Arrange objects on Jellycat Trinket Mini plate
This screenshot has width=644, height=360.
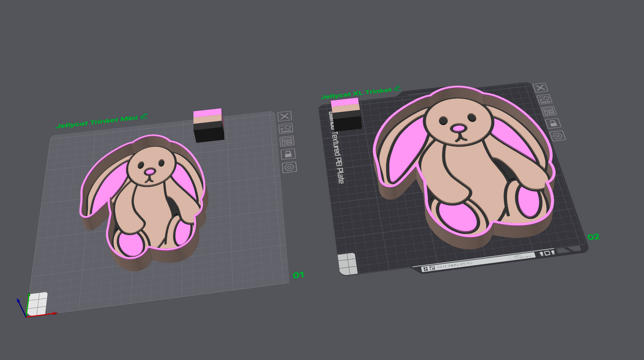point(287,142)
